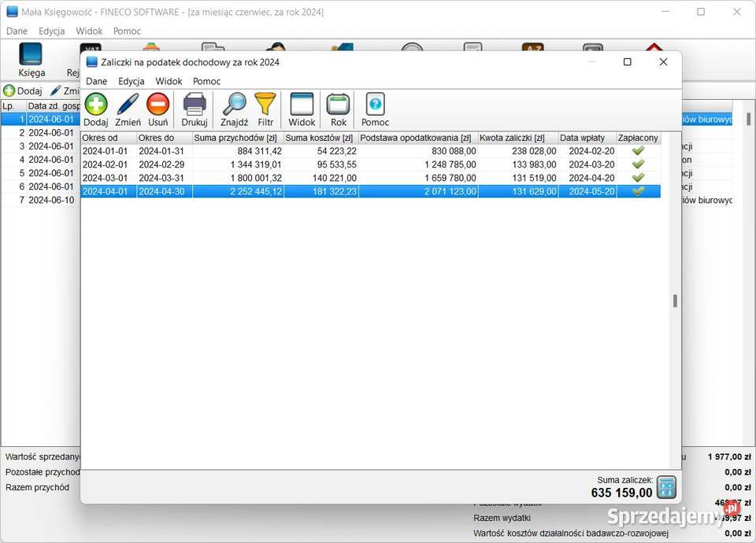Toggle Zapłacony checkmark for the January row
Viewport: 756px width, 543px height.
click(638, 151)
